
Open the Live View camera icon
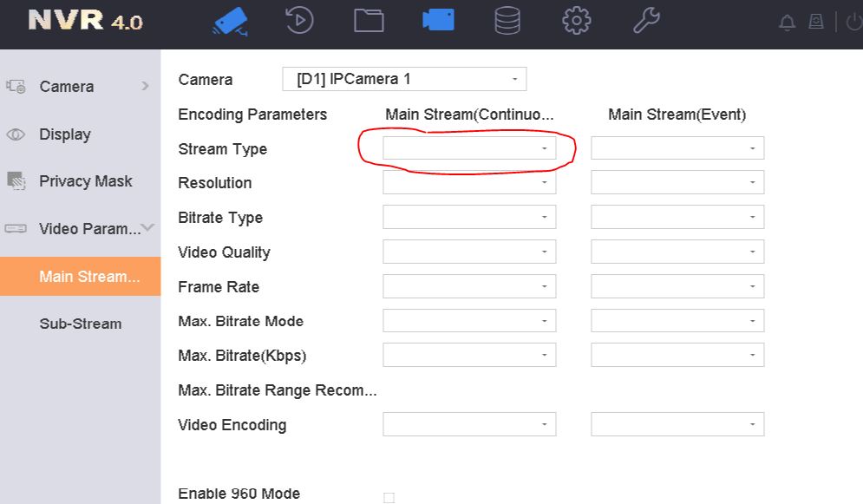coord(230,21)
